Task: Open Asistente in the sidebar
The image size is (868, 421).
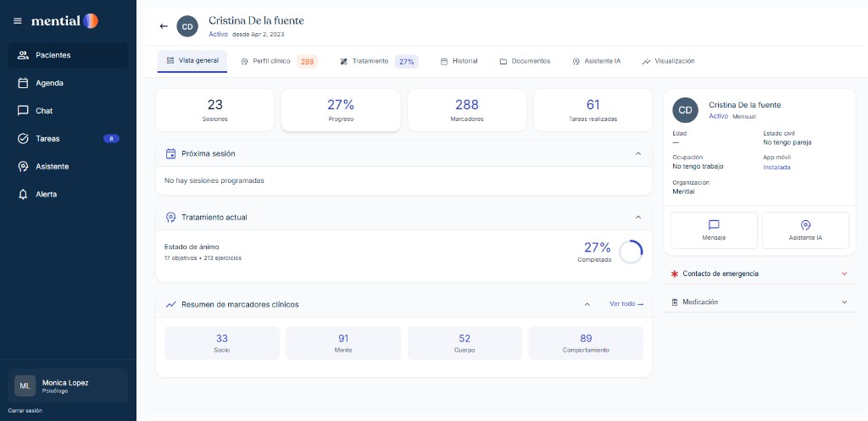Action: point(68,167)
